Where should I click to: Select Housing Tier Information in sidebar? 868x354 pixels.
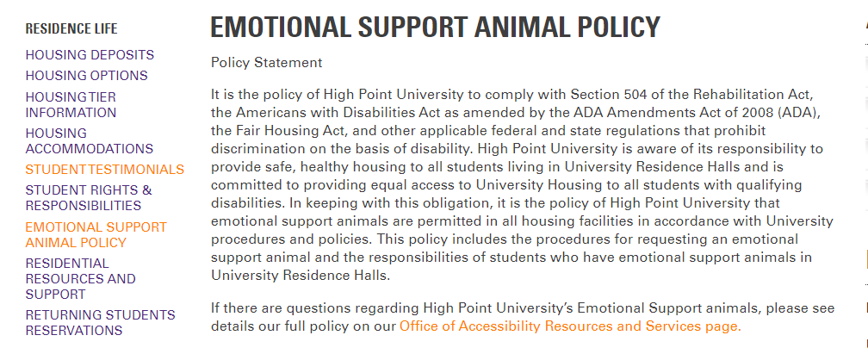coord(71,105)
